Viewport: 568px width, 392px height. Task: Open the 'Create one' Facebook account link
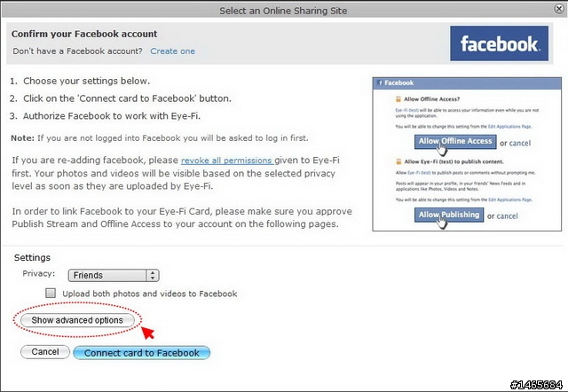172,51
